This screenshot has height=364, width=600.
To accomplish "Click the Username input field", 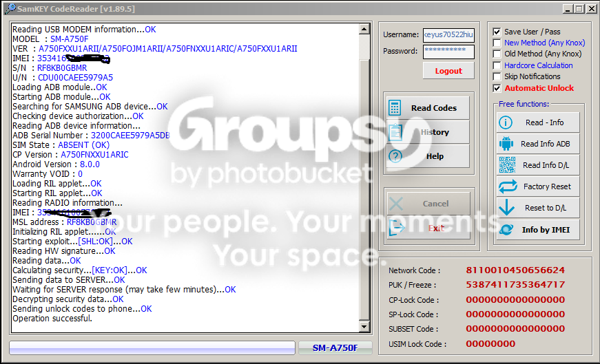I will 448,35.
